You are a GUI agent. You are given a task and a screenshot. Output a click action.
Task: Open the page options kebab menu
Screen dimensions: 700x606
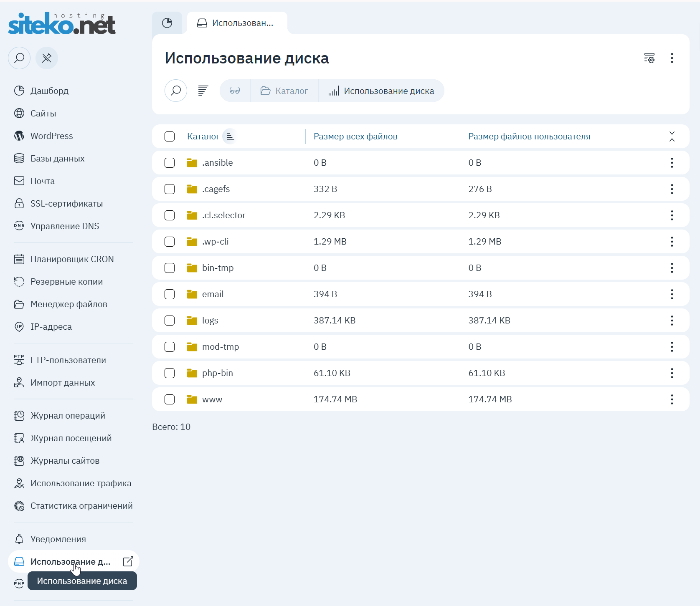click(672, 58)
